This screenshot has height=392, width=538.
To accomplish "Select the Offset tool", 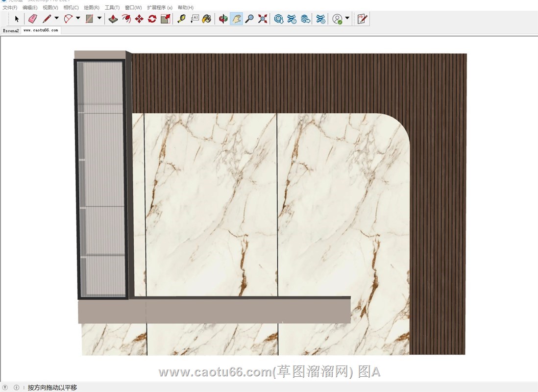I will [x=126, y=19].
